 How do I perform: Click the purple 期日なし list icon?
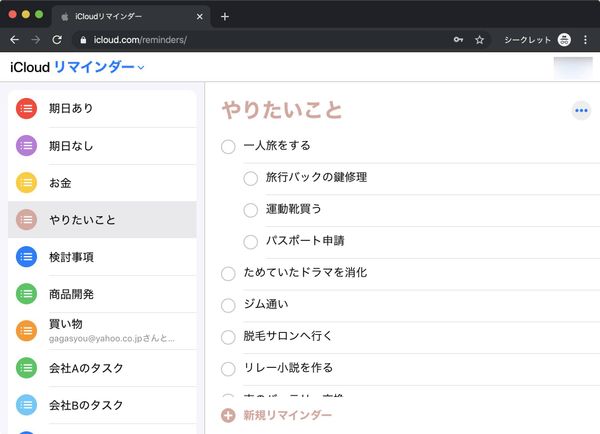(26, 146)
